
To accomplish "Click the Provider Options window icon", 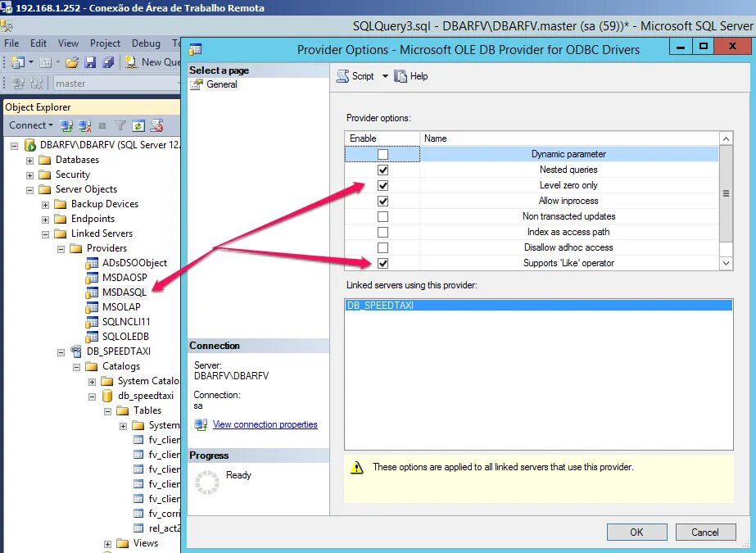I will click(x=195, y=49).
